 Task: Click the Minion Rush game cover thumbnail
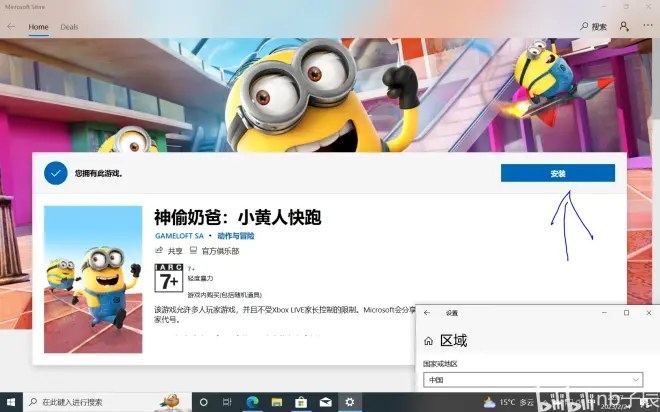[x=92, y=278]
